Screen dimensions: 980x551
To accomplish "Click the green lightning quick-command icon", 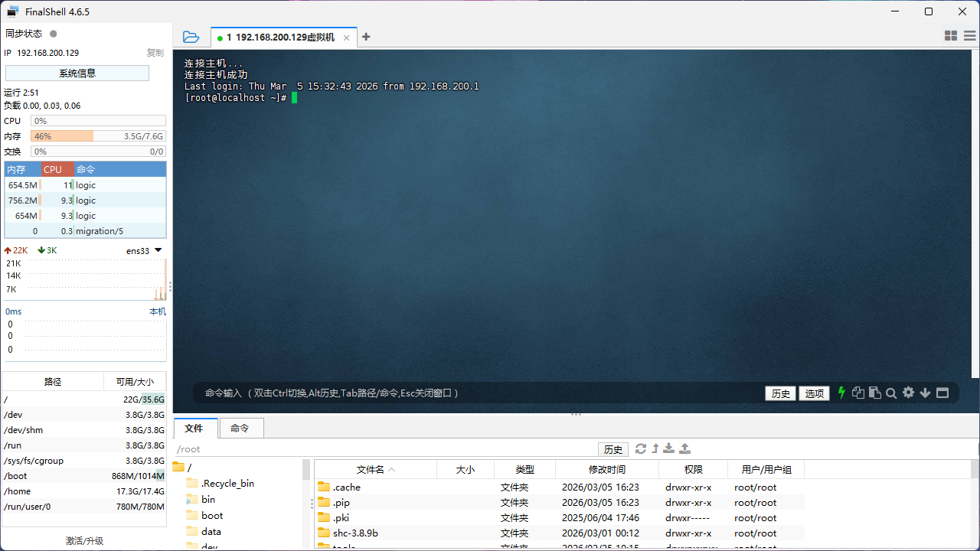I will [x=841, y=393].
